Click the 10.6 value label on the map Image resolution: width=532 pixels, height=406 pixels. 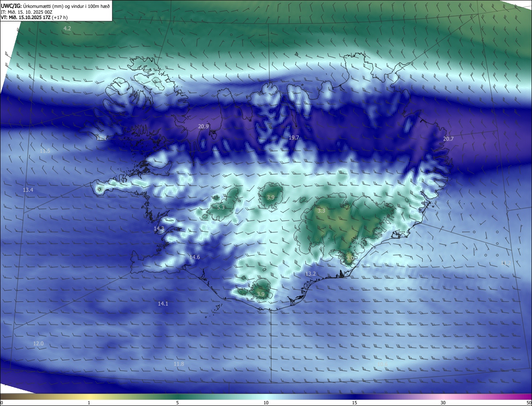pos(382,364)
